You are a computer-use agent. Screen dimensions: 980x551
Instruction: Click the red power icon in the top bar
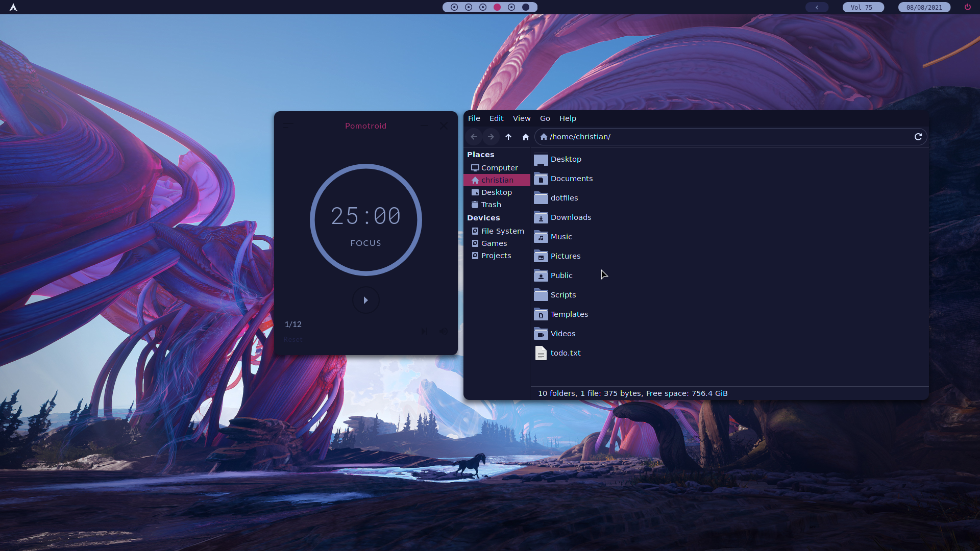tap(967, 7)
